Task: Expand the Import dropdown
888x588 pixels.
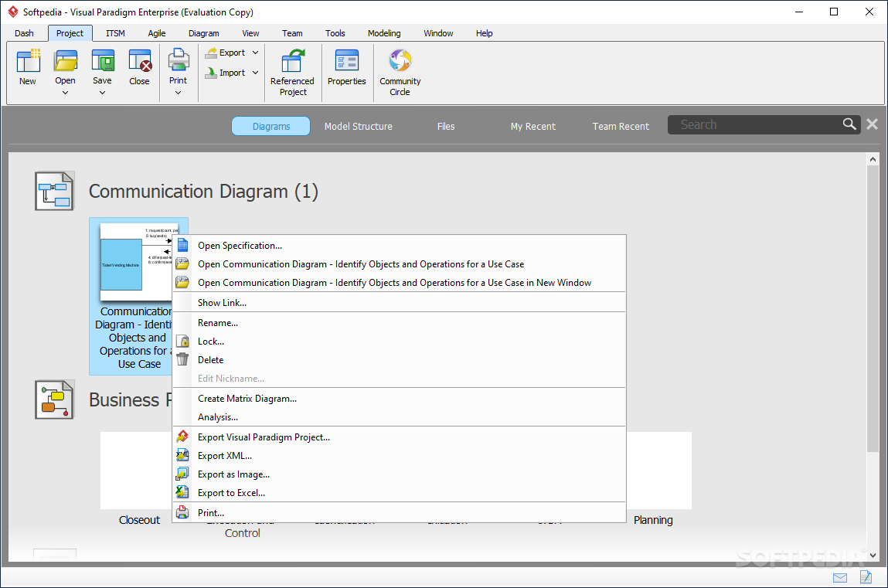Action: [x=255, y=73]
